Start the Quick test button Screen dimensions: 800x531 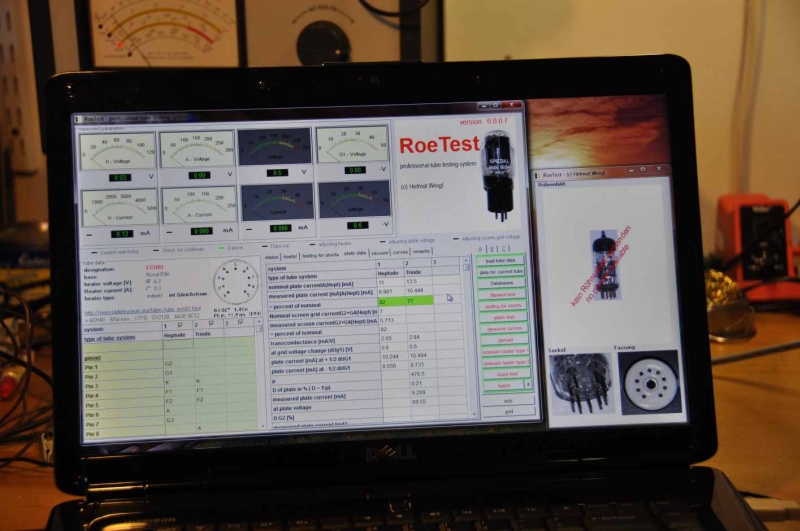tap(507, 374)
